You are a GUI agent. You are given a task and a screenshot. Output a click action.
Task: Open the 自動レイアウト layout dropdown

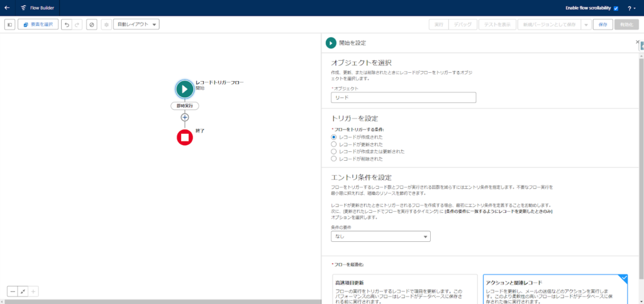[136, 24]
